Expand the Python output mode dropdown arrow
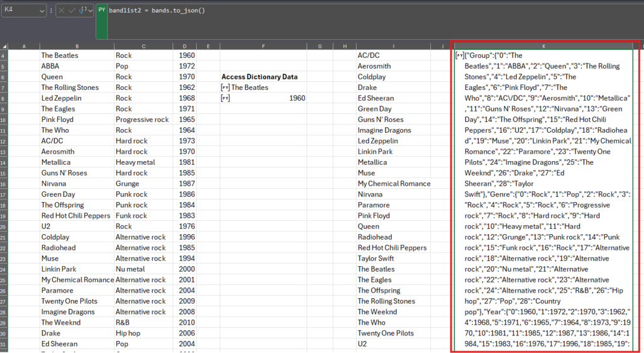Viewport: 644px width, 353px height. pyautogui.click(x=91, y=10)
